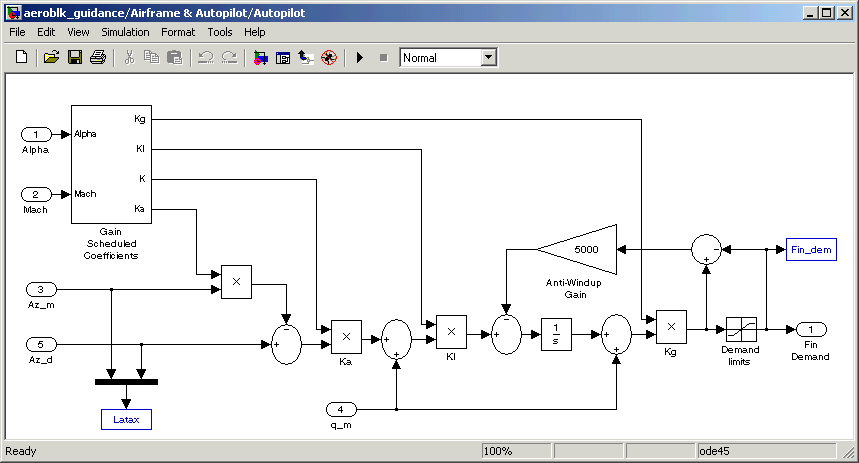Open the Format menu

coord(178,32)
